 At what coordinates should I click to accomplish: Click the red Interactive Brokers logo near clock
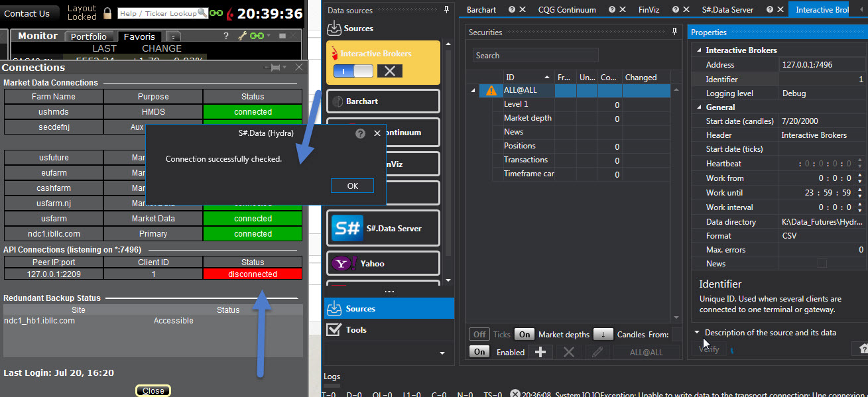click(229, 13)
